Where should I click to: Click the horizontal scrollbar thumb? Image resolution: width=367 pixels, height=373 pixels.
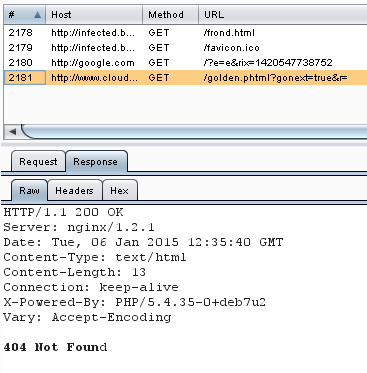tap(195, 132)
